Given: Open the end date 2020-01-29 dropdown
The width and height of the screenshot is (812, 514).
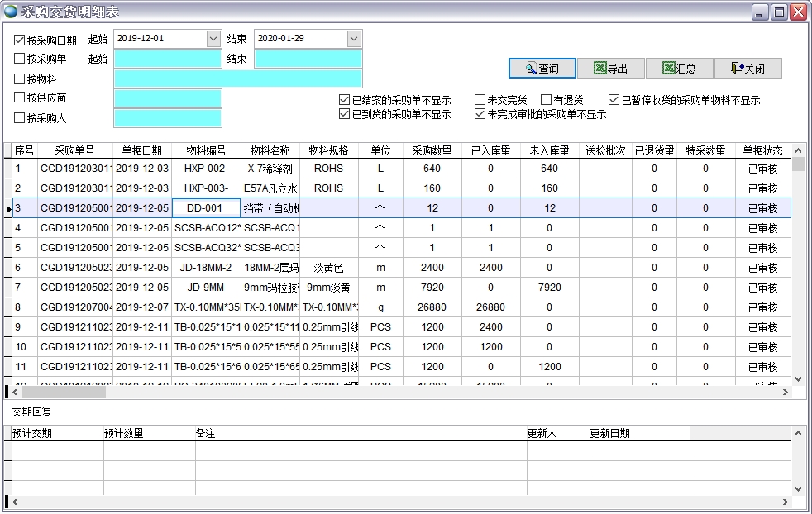Looking at the screenshot, I should point(354,39).
